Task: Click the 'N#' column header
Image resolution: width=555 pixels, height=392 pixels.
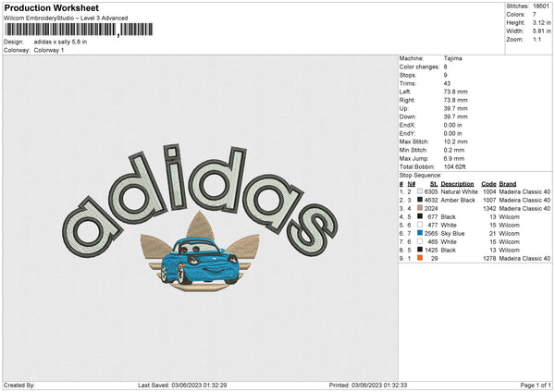Action: tap(412, 184)
